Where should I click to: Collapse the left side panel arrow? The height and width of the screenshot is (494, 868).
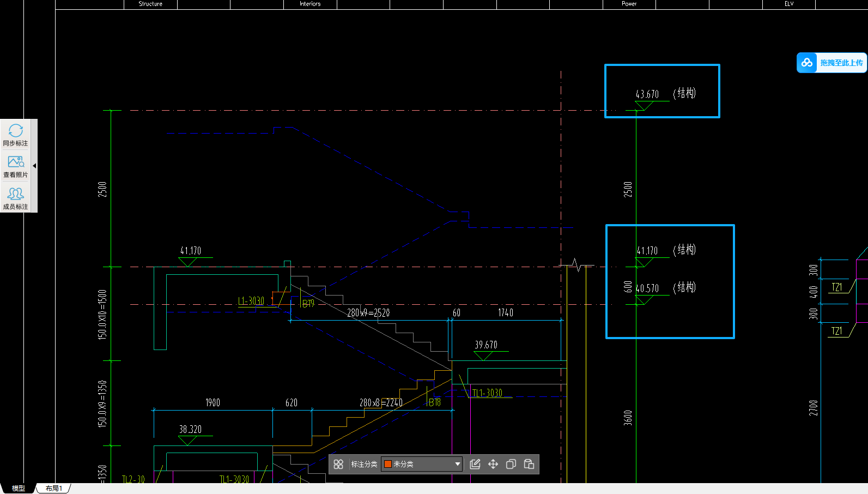pos(34,166)
